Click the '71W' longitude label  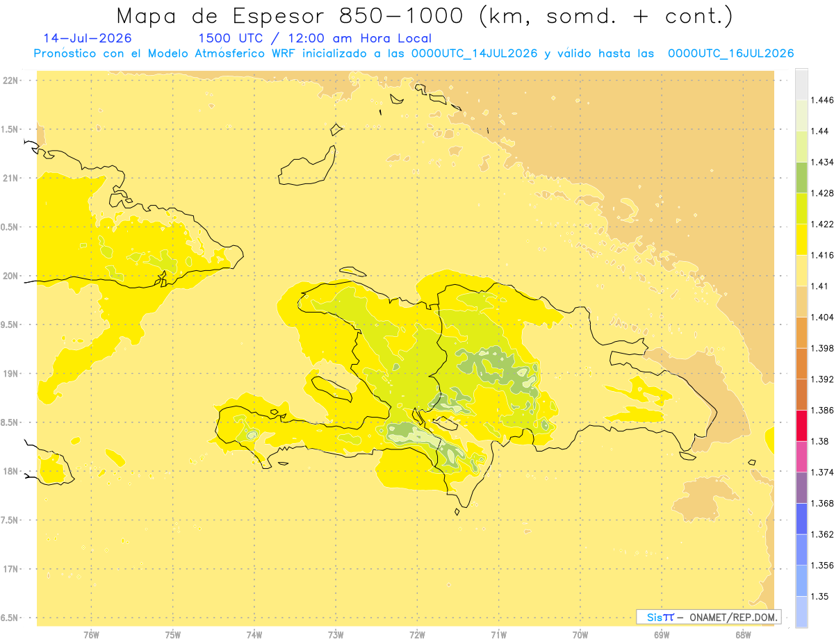[498, 634]
